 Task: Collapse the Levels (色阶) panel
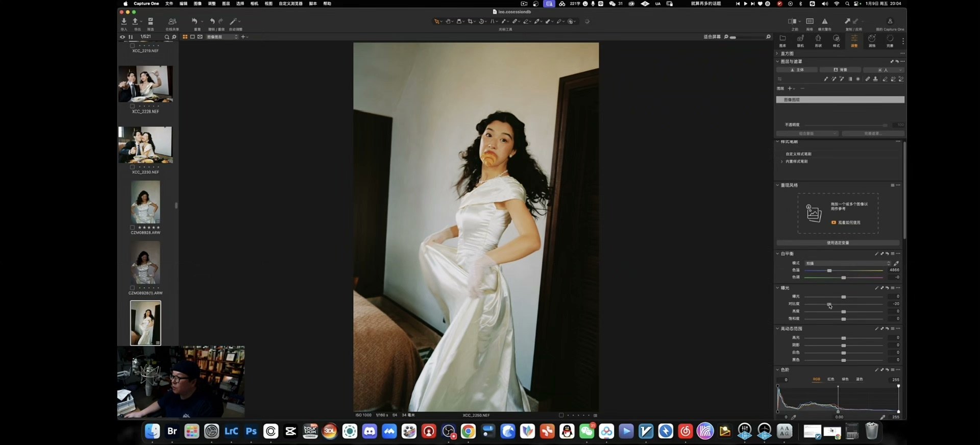click(x=777, y=370)
